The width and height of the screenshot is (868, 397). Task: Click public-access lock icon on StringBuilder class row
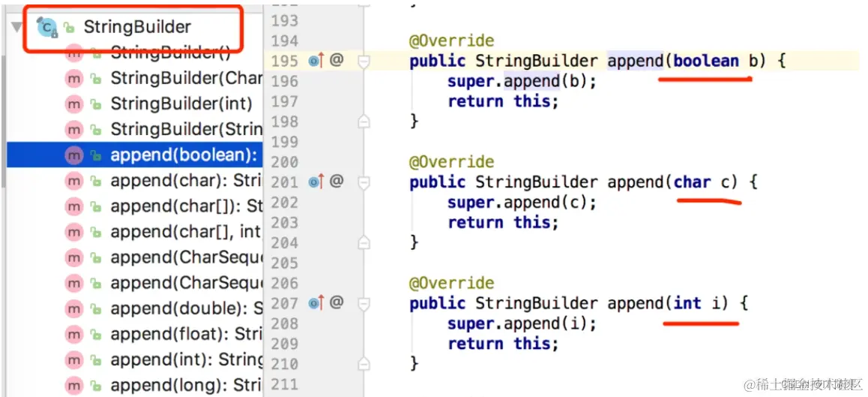[69, 27]
